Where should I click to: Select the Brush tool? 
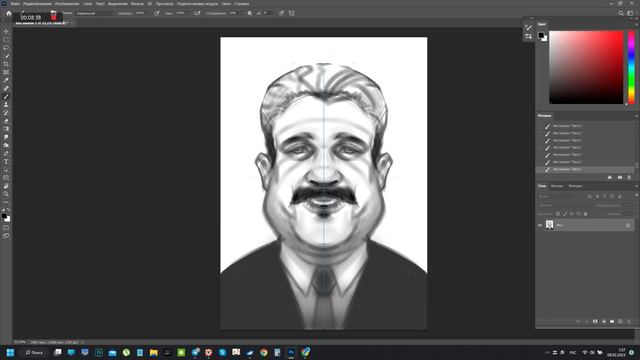click(6, 97)
